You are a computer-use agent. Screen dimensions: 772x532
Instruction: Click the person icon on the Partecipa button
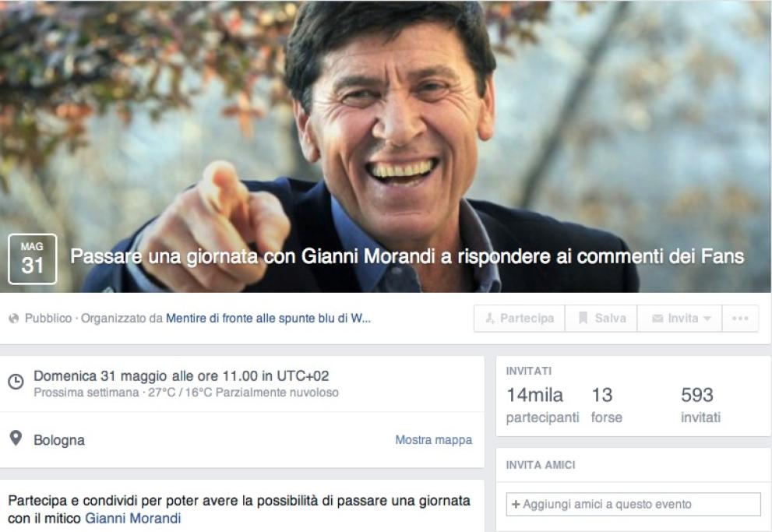(490, 319)
